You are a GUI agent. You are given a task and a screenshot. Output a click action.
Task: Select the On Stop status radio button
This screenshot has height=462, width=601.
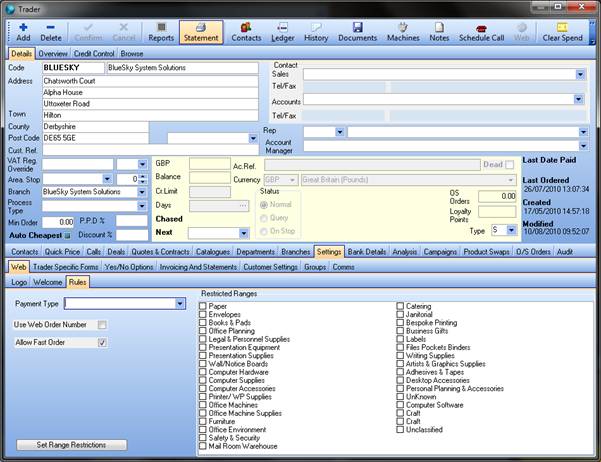[264, 231]
